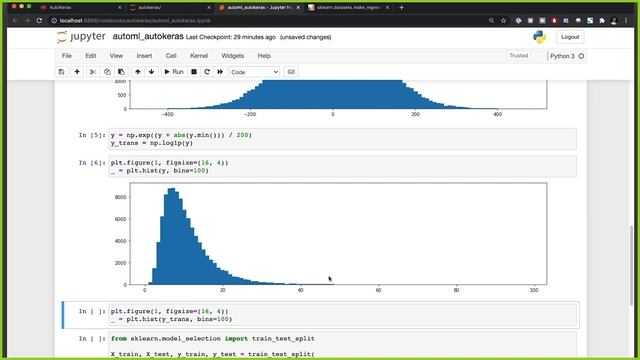The height and width of the screenshot is (360, 640).
Task: Click the (unsaved changes) text
Action: pyautogui.click(x=305, y=37)
